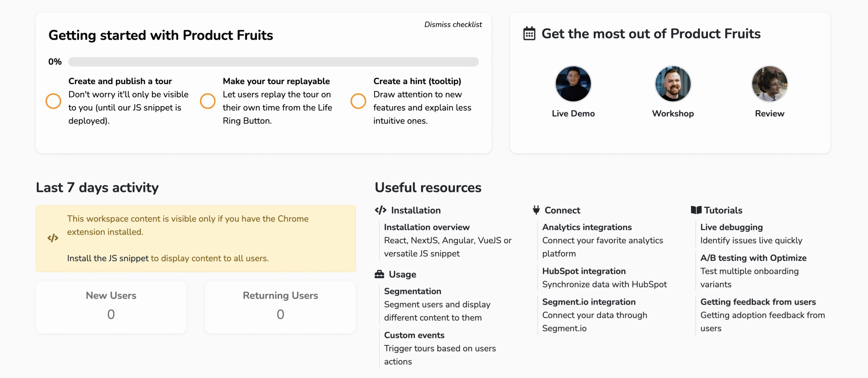Open the 'Install the JS snippet' link

click(108, 258)
